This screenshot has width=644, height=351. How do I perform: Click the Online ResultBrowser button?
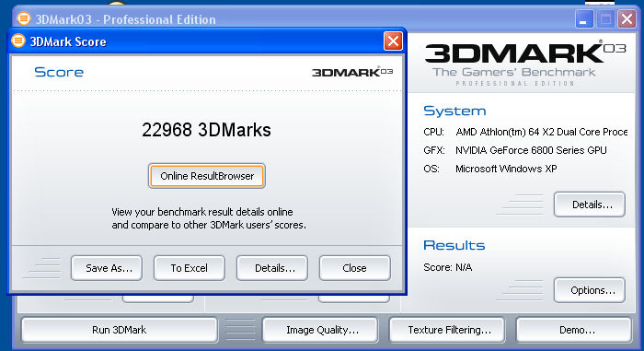pyautogui.click(x=207, y=176)
